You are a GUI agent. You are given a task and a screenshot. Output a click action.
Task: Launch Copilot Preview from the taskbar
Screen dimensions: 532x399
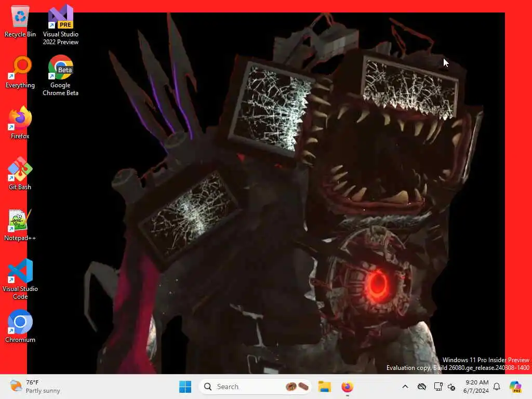pos(515,387)
